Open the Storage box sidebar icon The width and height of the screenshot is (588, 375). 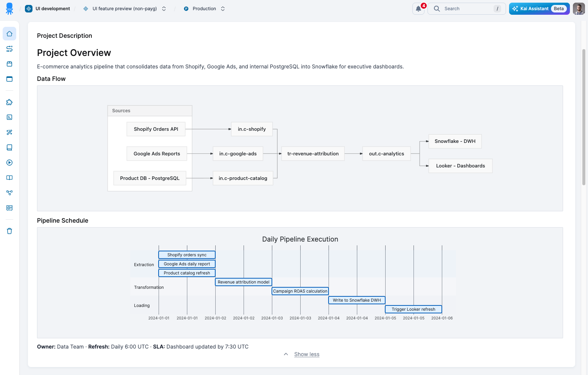tap(9, 64)
